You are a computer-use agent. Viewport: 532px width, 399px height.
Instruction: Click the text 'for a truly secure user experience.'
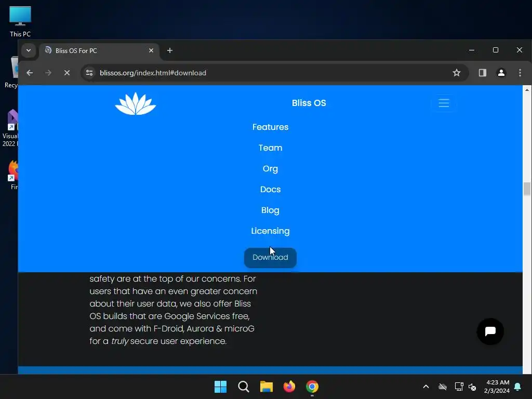(158, 341)
